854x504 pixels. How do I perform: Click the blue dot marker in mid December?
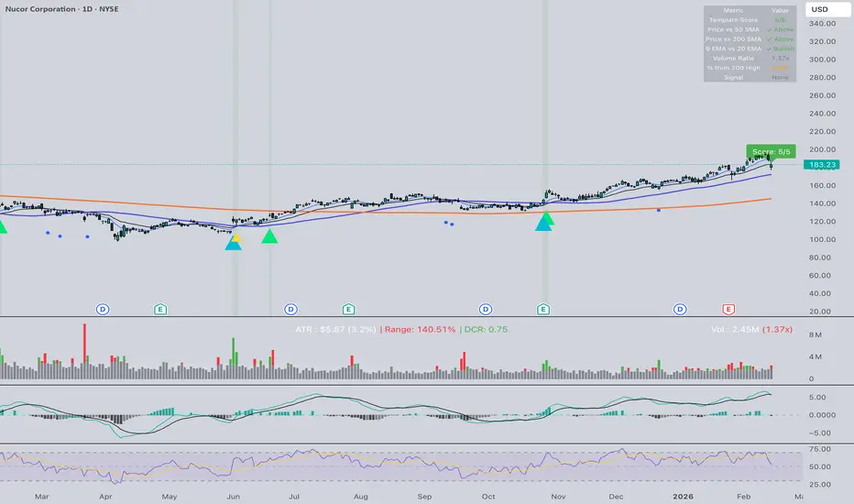point(659,210)
